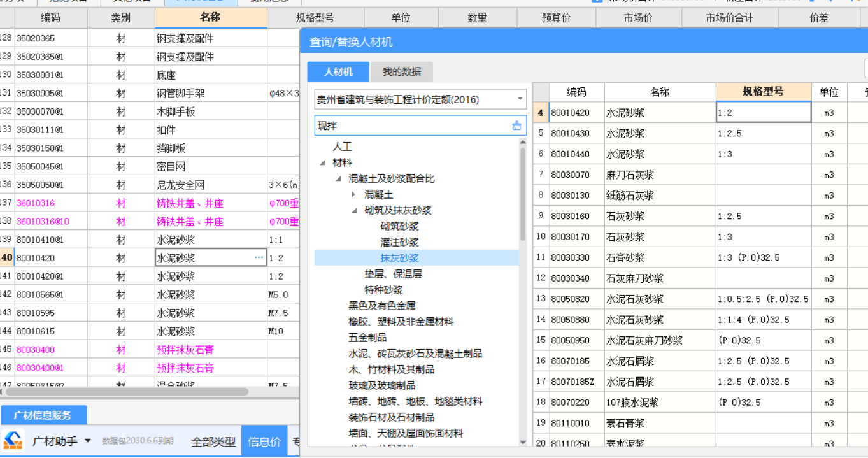The width and height of the screenshot is (868, 458).
Task: Expand the 混凝土 tree node
Action: (x=354, y=194)
